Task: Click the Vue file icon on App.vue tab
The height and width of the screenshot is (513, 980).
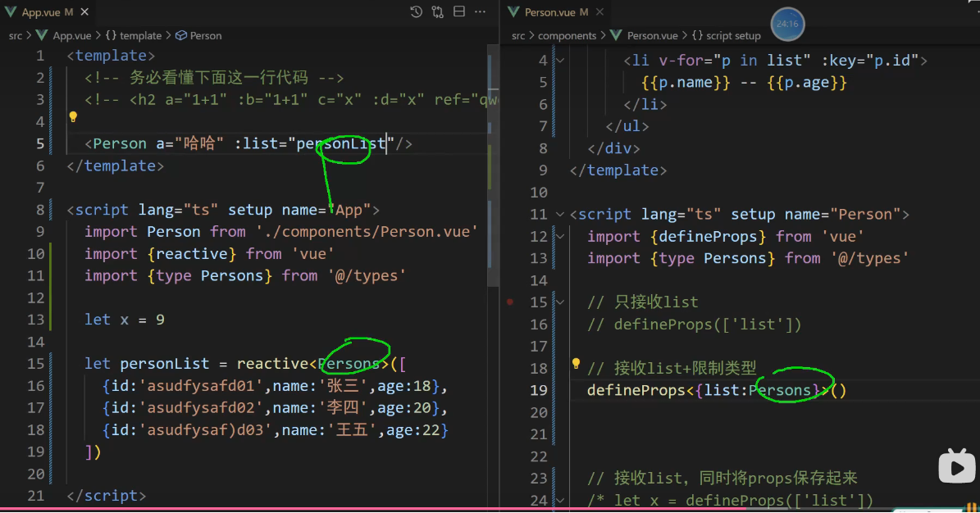Action: tap(11, 11)
